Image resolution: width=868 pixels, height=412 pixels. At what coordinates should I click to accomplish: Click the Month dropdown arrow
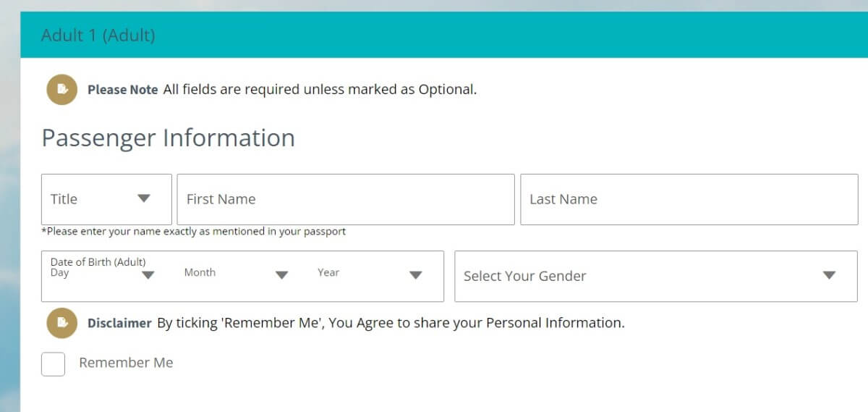pos(282,275)
